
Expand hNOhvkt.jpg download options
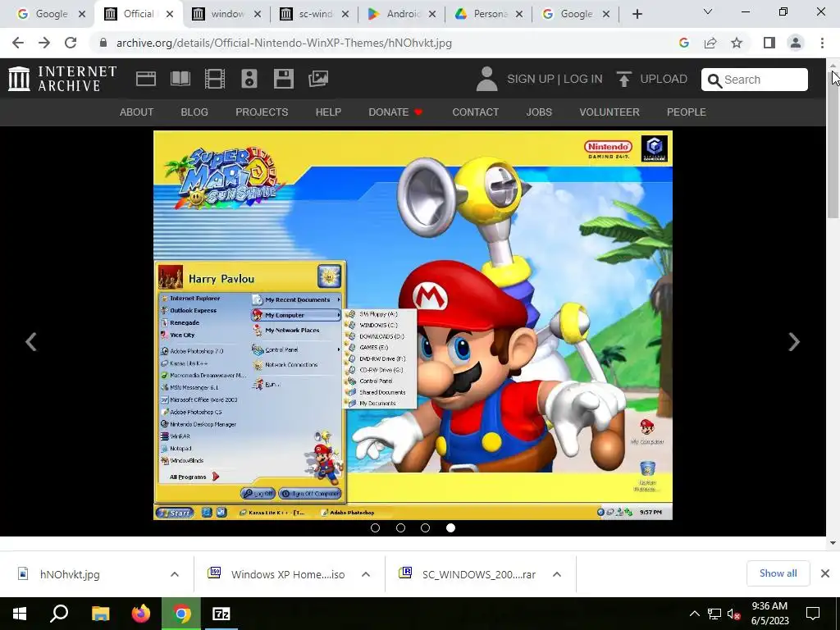(174, 574)
